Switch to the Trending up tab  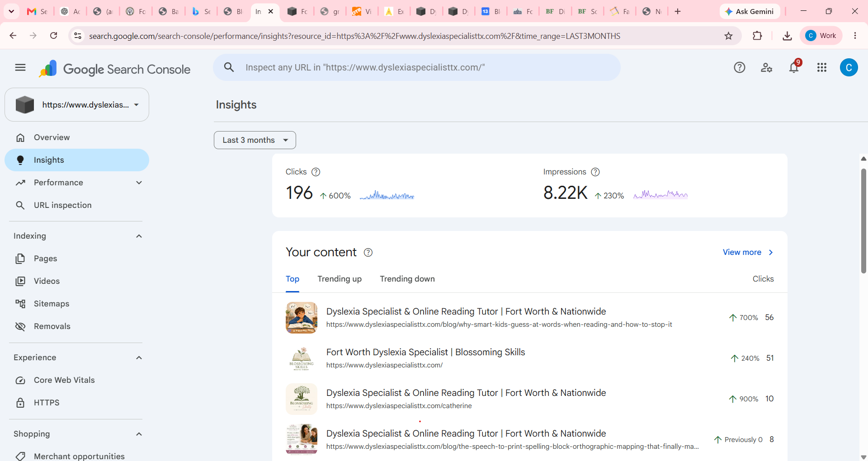tap(340, 279)
